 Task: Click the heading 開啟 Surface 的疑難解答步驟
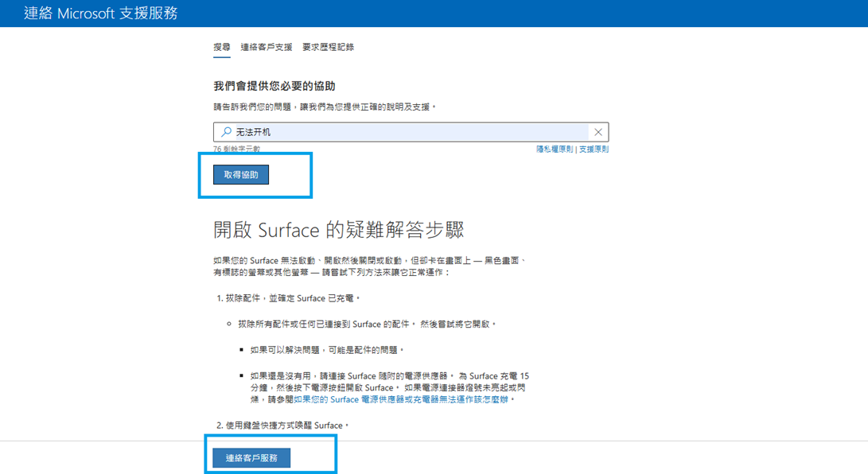[x=339, y=230]
